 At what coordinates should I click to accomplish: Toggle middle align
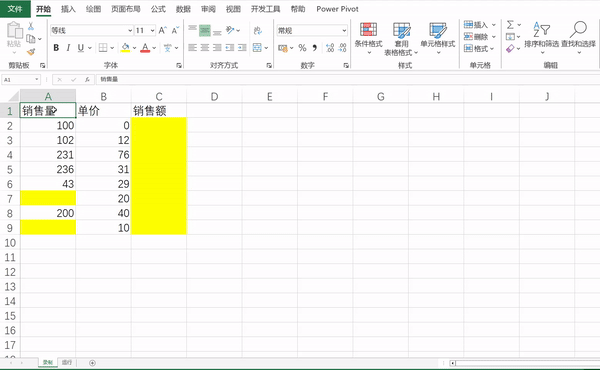point(205,30)
